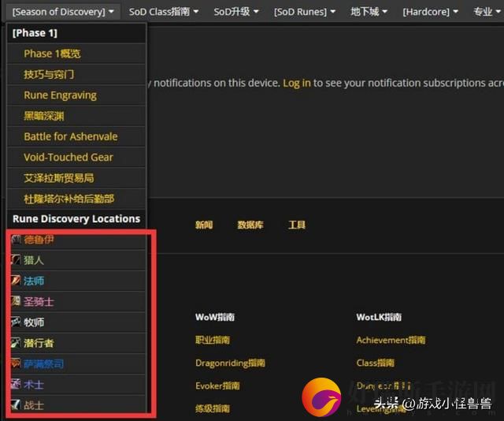Open the 技巧与窍门 menu entry
The image size is (504, 421).
coord(76,74)
